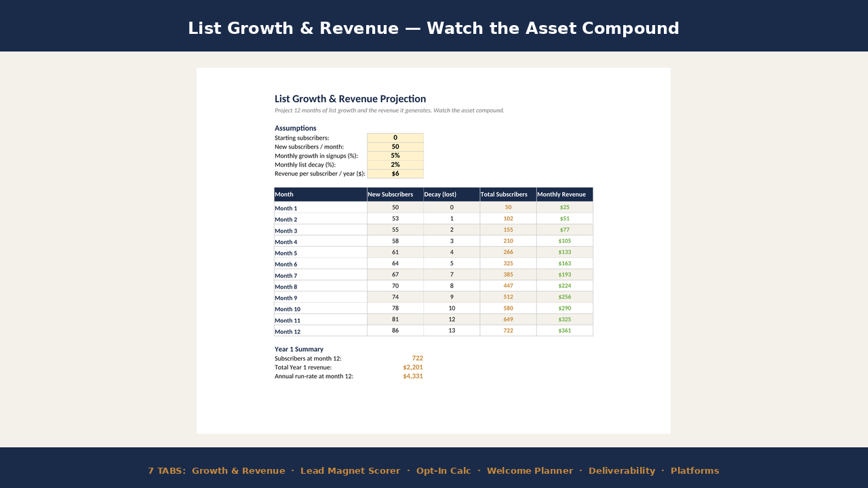The height and width of the screenshot is (488, 868).
Task: Click the Total Year 1 revenue $2,201 value
Action: click(x=413, y=367)
